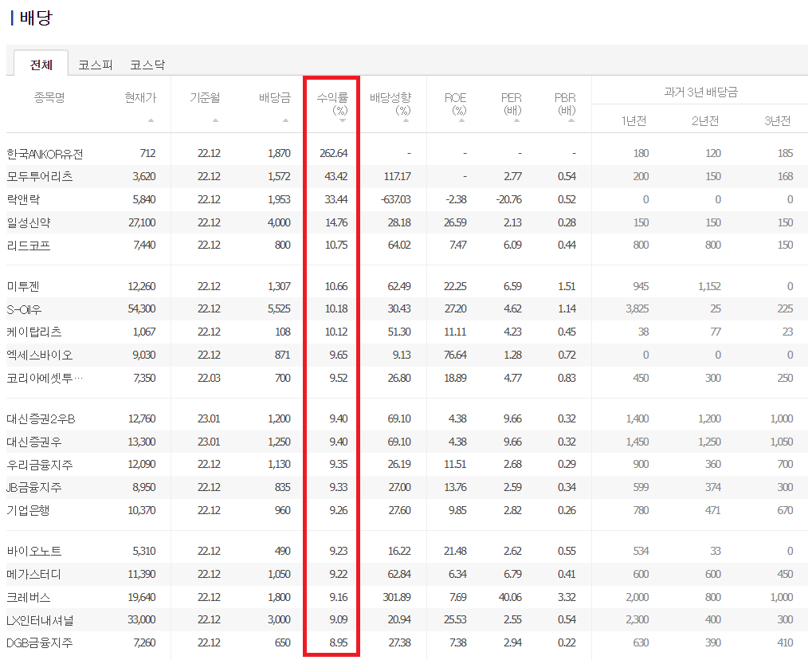Click the 3년전 sub-header
Image resolution: width=812 pixels, height=660 pixels.
[x=777, y=120]
